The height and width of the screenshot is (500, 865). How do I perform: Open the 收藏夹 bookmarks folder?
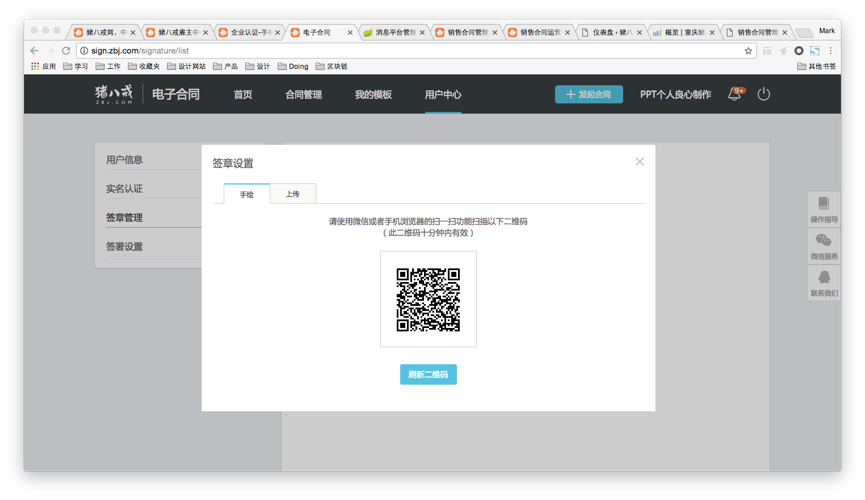pyautogui.click(x=144, y=66)
